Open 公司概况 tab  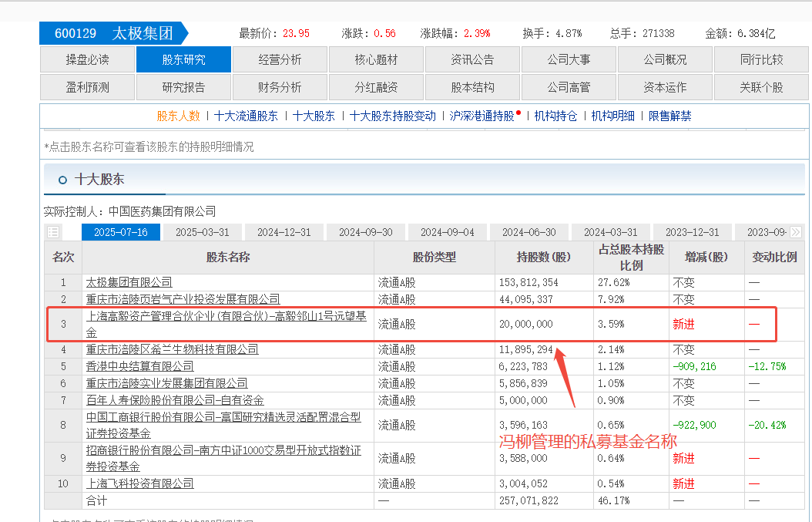tap(666, 59)
